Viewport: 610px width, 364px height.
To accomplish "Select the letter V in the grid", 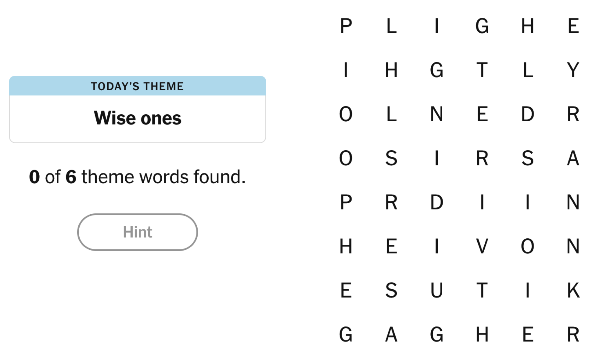I will (x=482, y=246).
